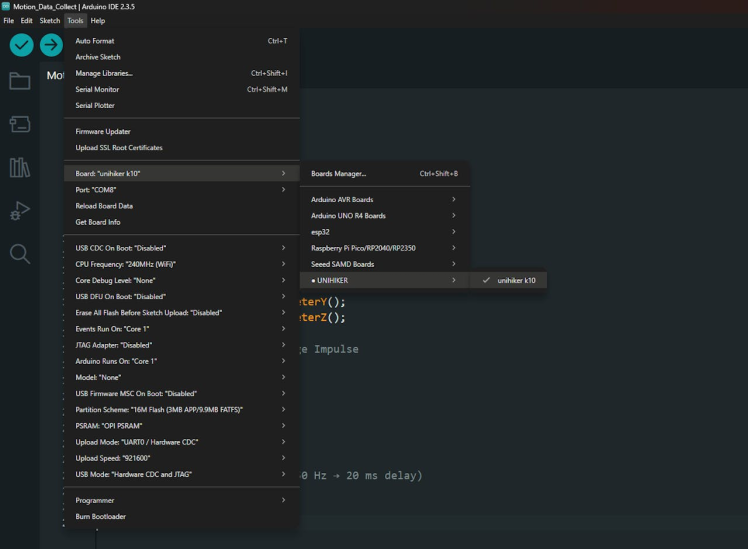Open the Debug sidebar icon
This screenshot has width=748, height=549.
(x=20, y=210)
